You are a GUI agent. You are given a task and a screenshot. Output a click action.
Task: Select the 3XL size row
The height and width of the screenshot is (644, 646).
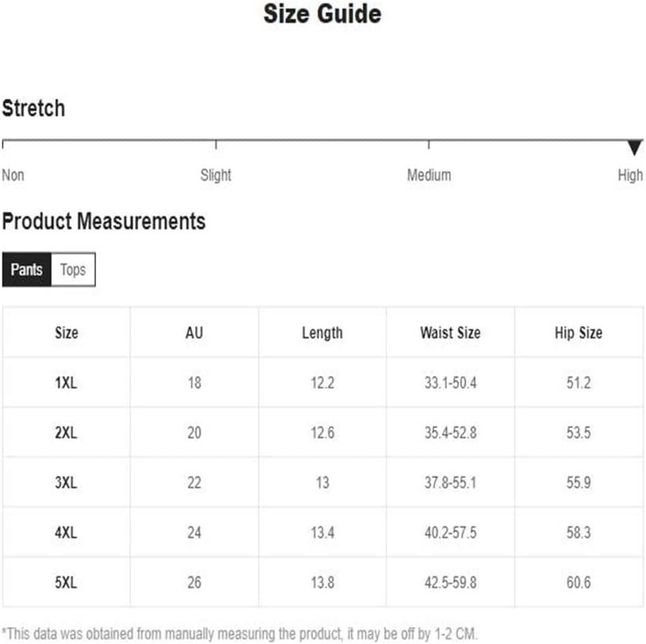[x=323, y=482]
